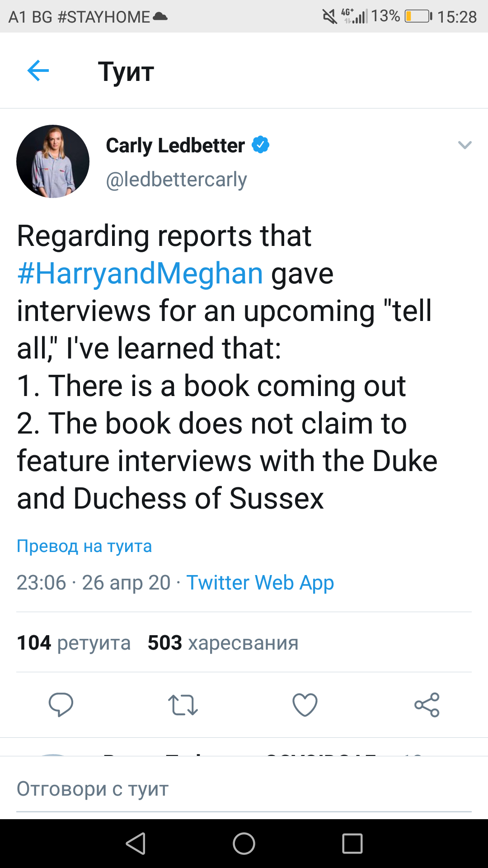The image size is (488, 868).
Task: Open the #HarryandMeghan hashtag
Action: [x=140, y=274]
